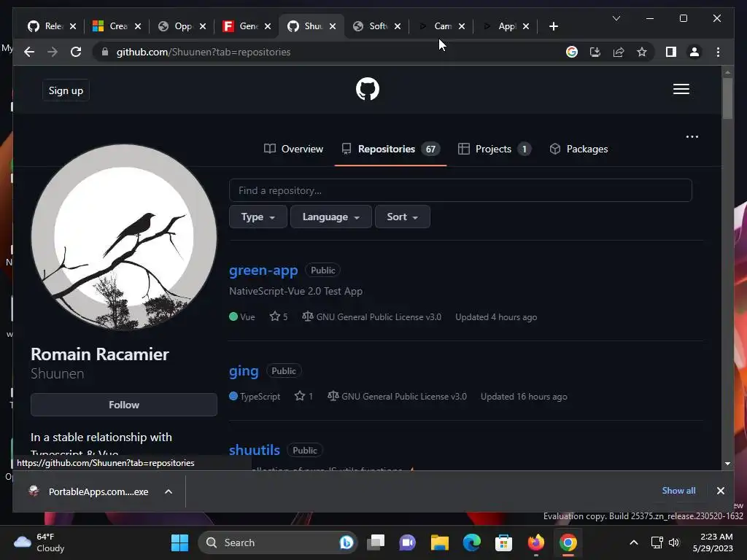Screen dimensions: 747x560
Task: Open the tab search chevron
Action: tap(616, 18)
